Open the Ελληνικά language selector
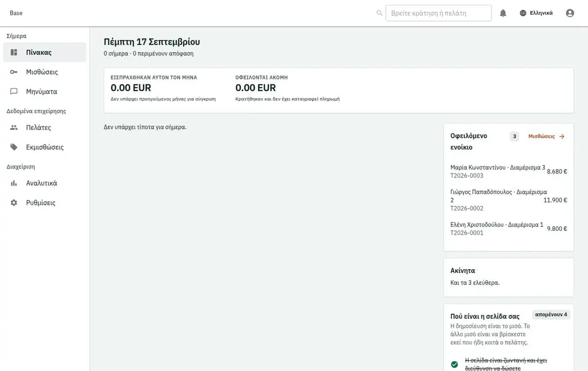588x371 pixels. pos(536,13)
